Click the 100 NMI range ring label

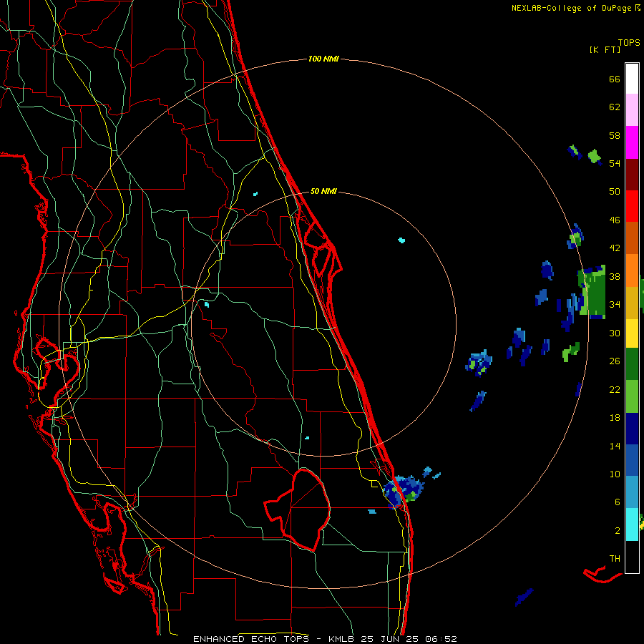click(x=323, y=59)
